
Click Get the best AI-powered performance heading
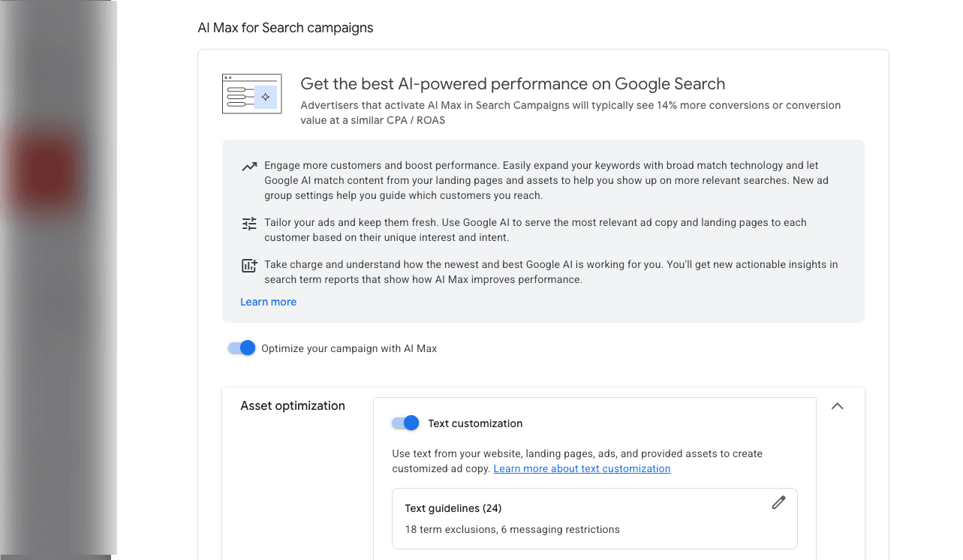(513, 83)
